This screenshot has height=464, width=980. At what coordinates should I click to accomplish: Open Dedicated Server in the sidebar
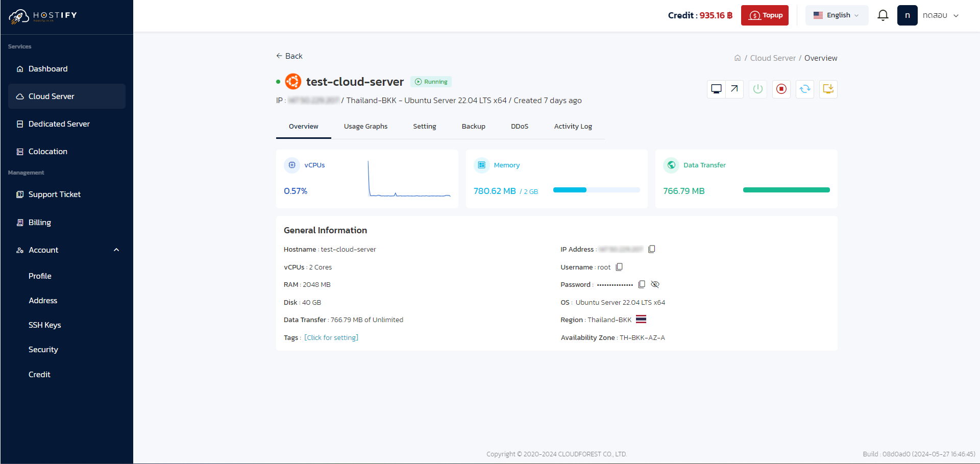pos(67,124)
